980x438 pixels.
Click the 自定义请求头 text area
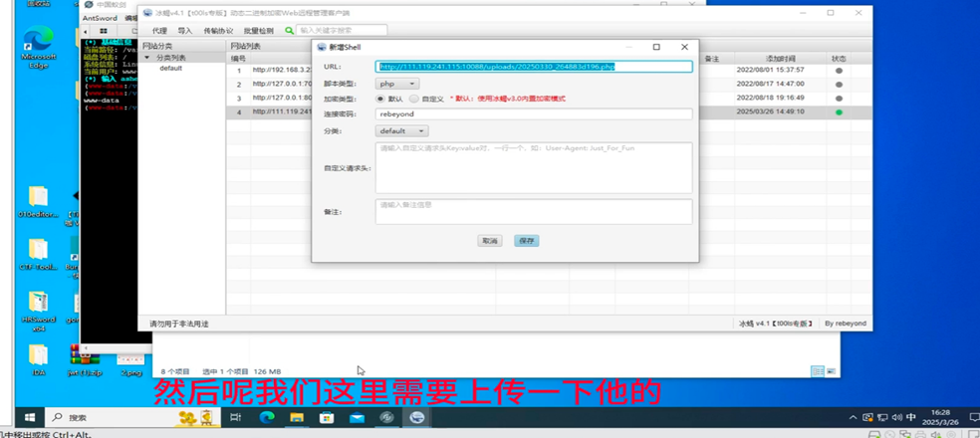[x=534, y=168]
